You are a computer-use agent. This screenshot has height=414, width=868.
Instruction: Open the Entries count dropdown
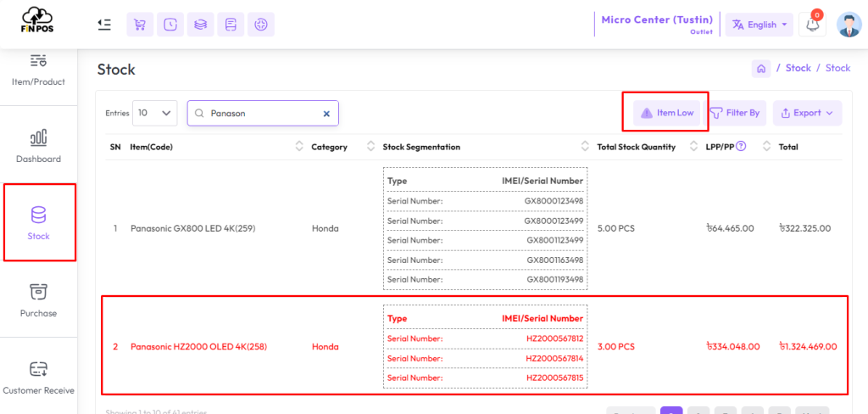(x=154, y=113)
